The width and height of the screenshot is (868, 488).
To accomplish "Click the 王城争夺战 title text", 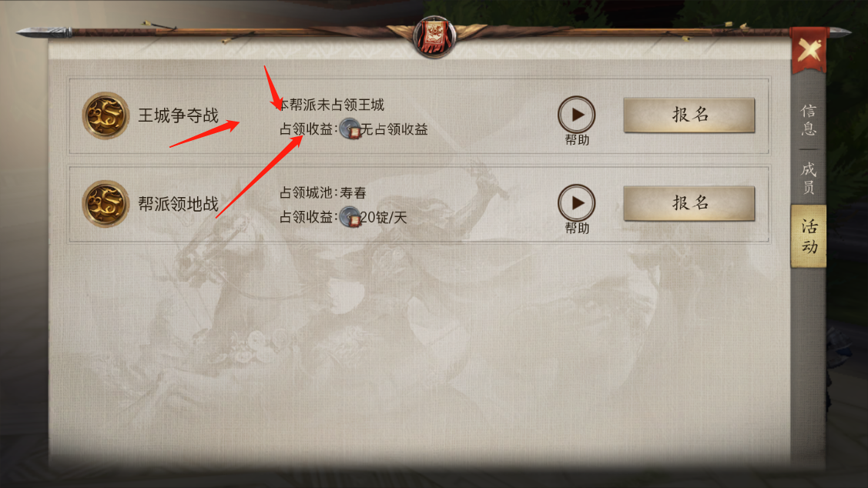I will pos(178,115).
